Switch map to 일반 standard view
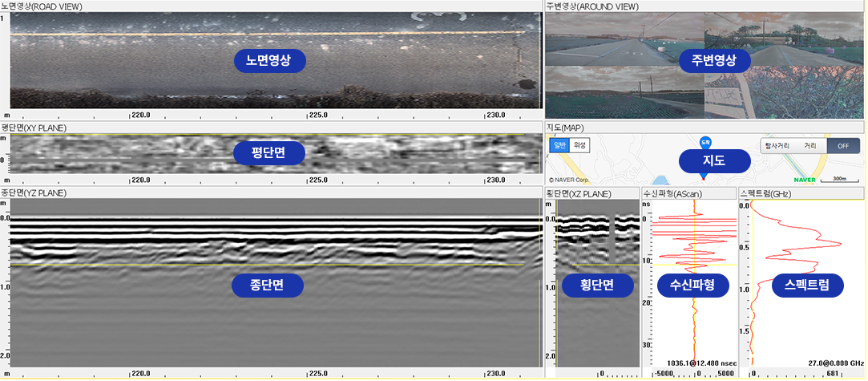Viewport: 868px width, 381px height. [x=559, y=146]
